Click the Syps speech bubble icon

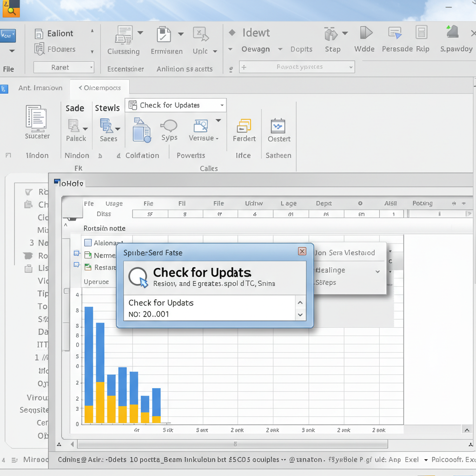click(169, 126)
